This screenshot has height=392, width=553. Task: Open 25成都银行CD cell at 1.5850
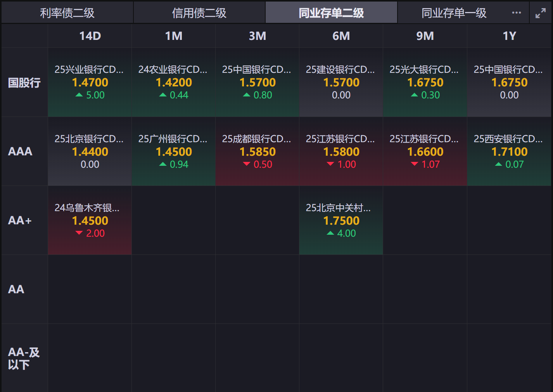tap(257, 151)
